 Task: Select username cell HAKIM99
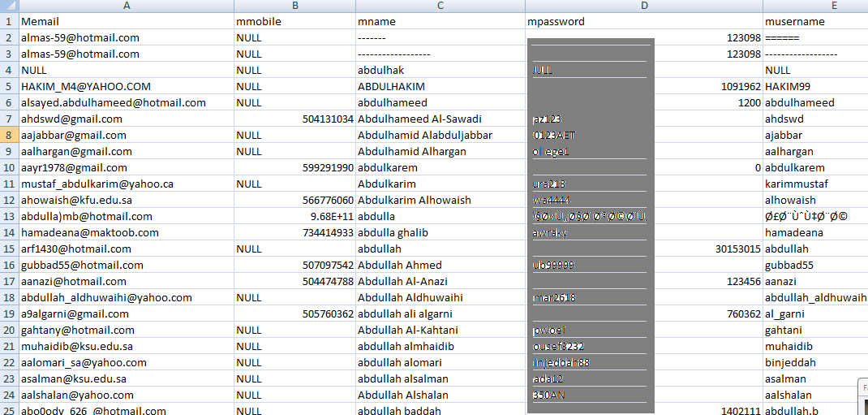[815, 86]
